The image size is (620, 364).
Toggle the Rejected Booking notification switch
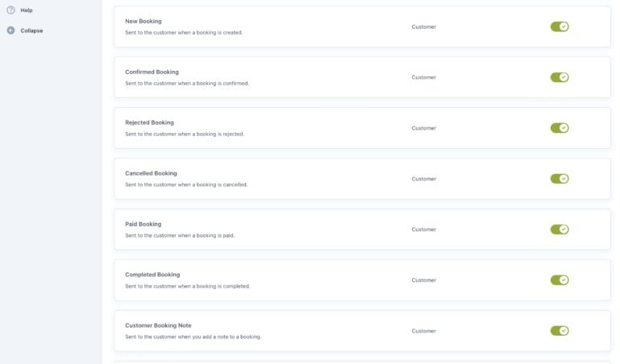(x=560, y=128)
